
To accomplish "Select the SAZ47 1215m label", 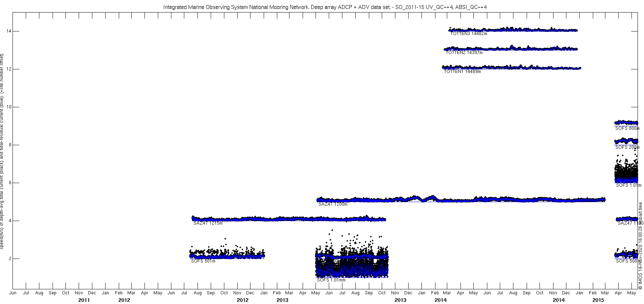I will click(x=208, y=223).
